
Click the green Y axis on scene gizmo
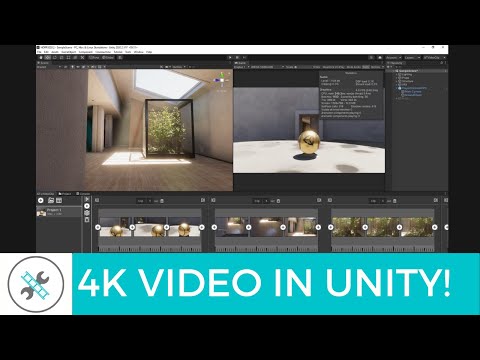(x=222, y=74)
